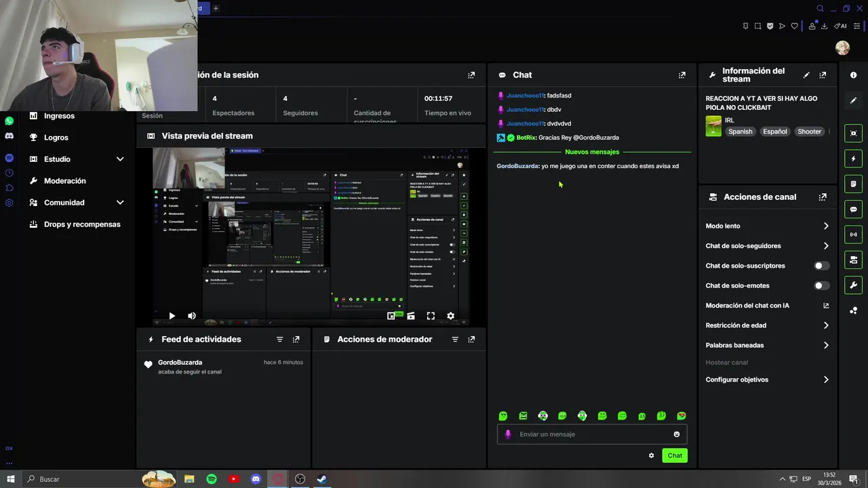
Task: Open Acciones de moderador filter options
Action: click(x=455, y=340)
